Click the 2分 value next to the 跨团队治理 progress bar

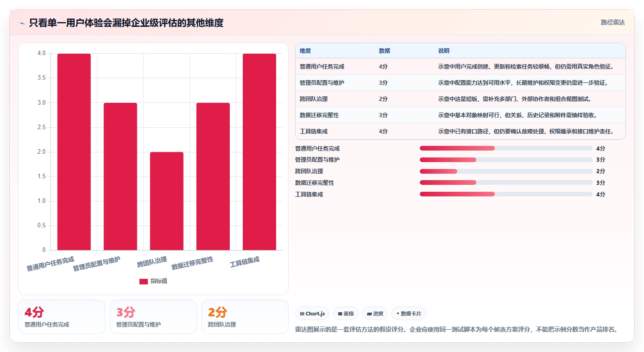pyautogui.click(x=601, y=171)
